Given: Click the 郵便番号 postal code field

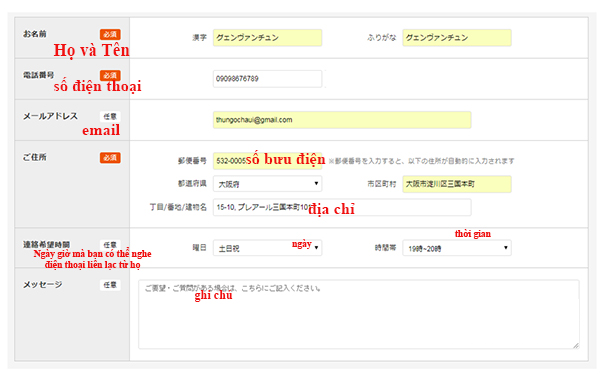Looking at the screenshot, I should (267, 161).
